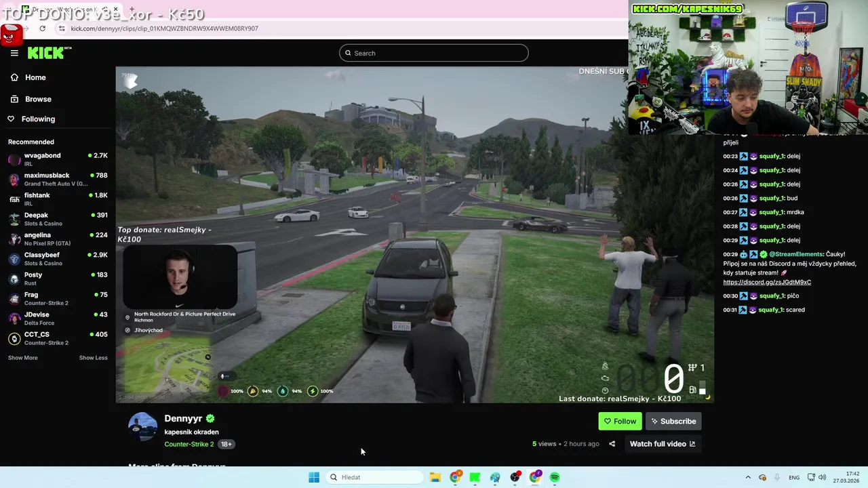Click squafy_1 name on 'bud' message
The width and height of the screenshot is (868, 488).
tap(771, 198)
